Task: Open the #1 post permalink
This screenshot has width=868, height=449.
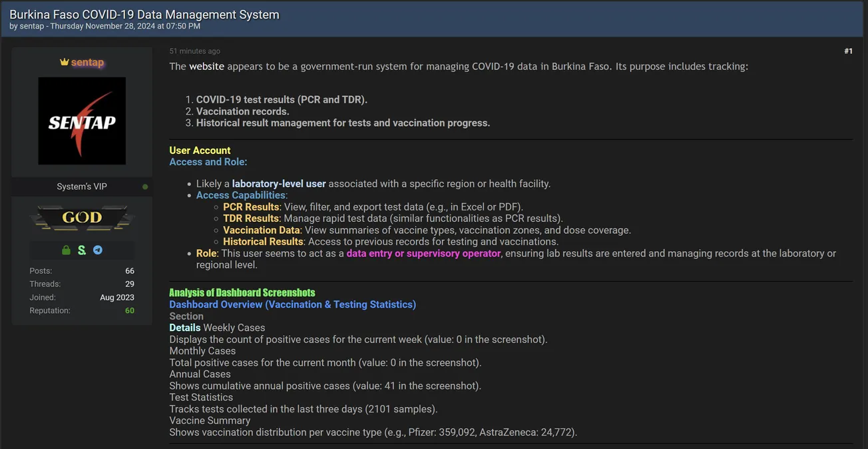Action: [x=848, y=51]
